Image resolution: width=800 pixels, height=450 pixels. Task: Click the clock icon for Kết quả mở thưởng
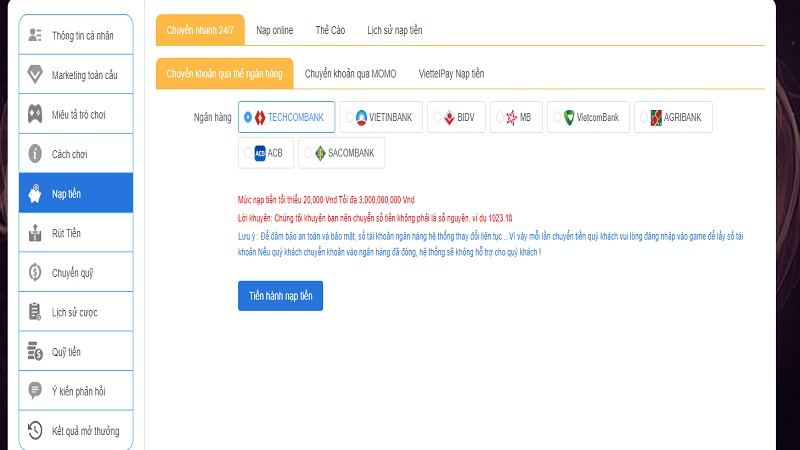click(35, 431)
